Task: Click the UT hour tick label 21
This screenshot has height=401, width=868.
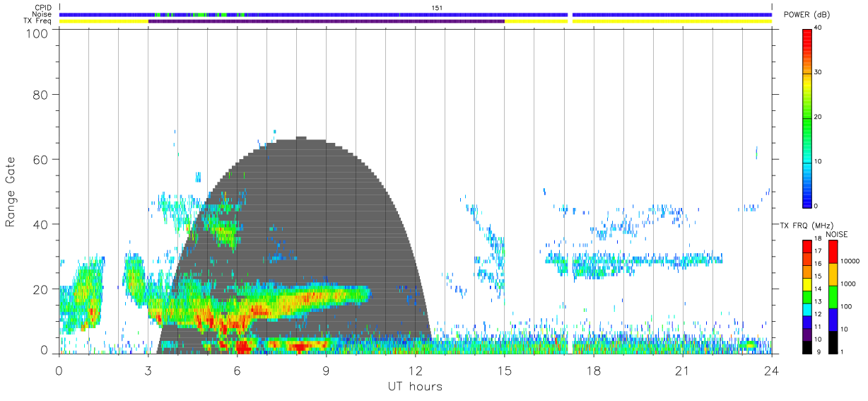Action: tap(682, 370)
